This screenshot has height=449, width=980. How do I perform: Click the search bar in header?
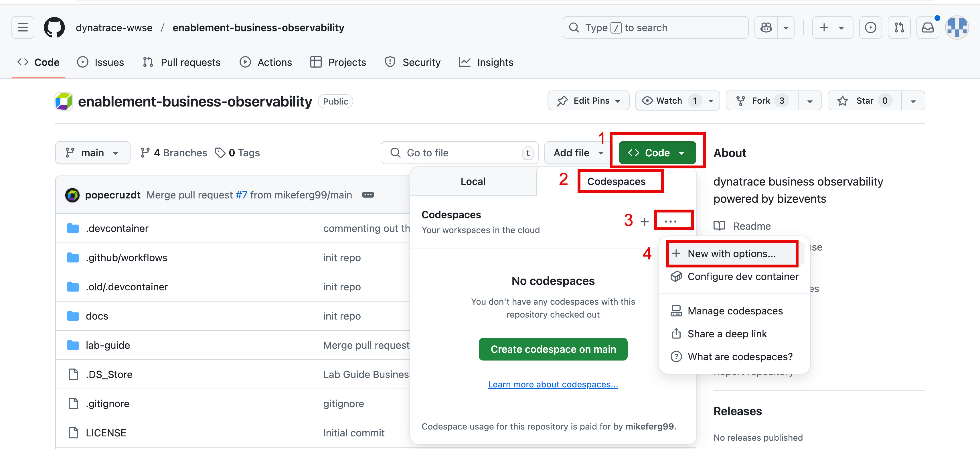click(655, 27)
